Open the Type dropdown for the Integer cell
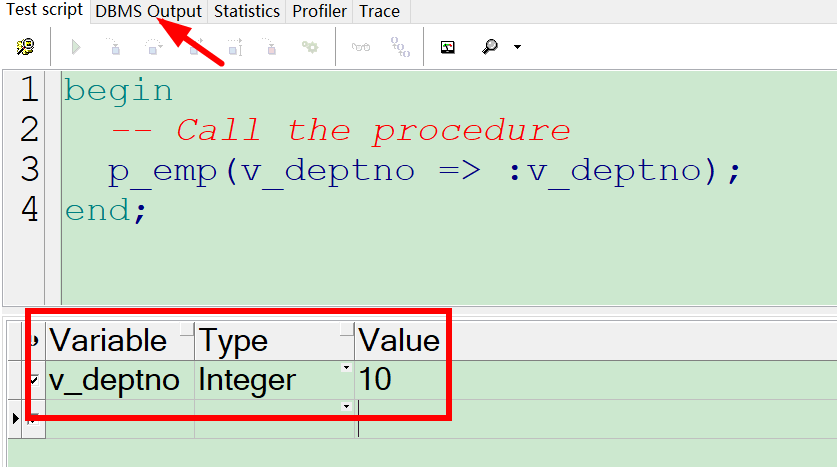837x467 pixels. click(346, 368)
